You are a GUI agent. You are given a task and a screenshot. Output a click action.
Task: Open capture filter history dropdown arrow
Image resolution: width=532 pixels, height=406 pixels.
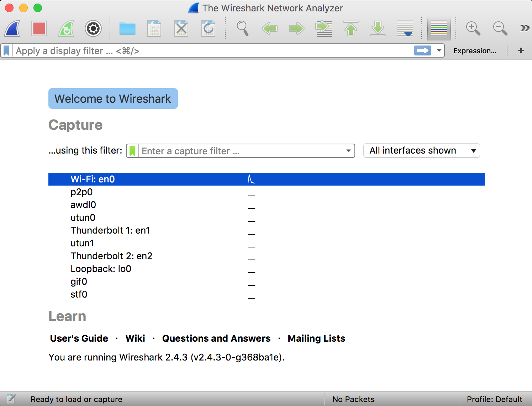349,151
